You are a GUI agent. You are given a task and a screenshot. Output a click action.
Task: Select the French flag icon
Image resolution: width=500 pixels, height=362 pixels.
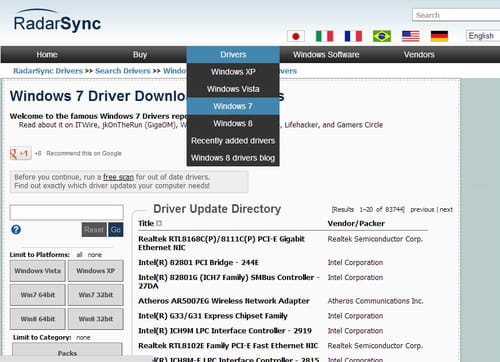(353, 36)
